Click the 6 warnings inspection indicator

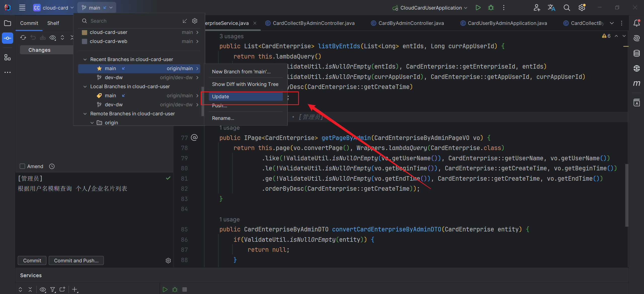pos(606,36)
